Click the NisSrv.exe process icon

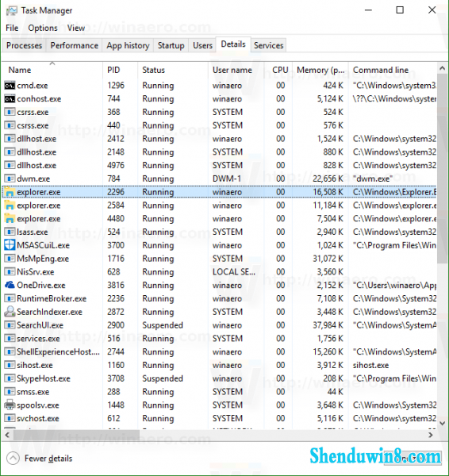(x=10, y=272)
